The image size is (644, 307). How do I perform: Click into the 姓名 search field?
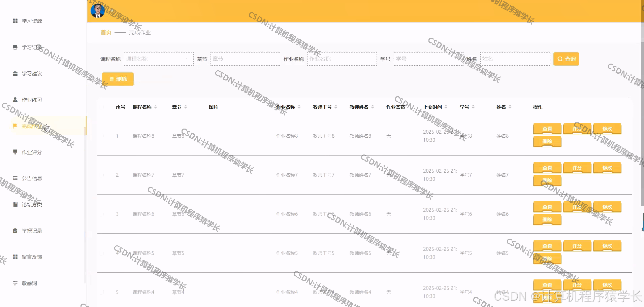(x=515, y=59)
